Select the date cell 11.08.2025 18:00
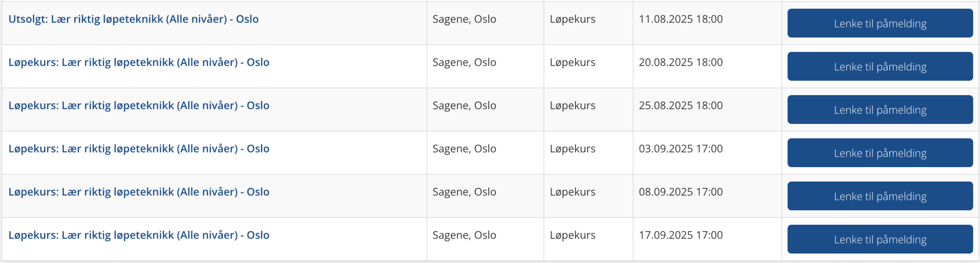 click(681, 19)
